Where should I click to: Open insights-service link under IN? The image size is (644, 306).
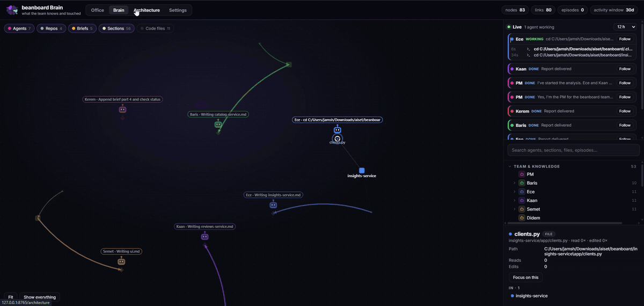point(532,296)
